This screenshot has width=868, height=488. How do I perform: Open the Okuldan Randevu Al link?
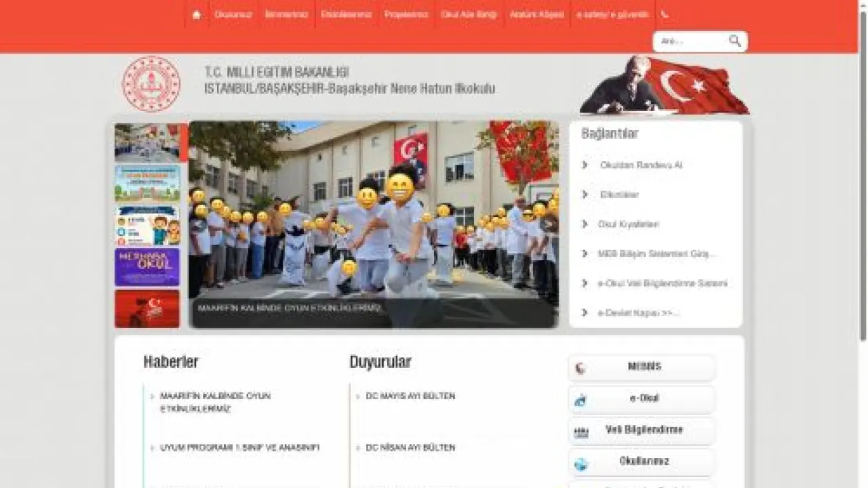(x=641, y=165)
